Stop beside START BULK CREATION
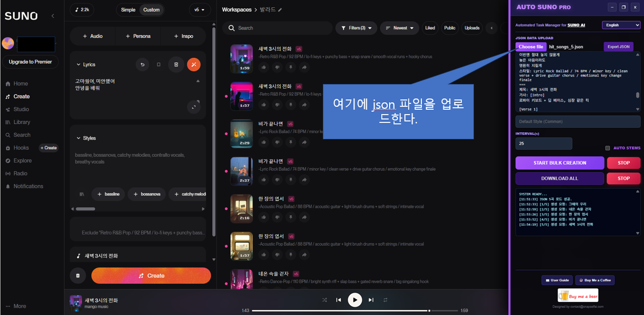The height and width of the screenshot is (315, 644). pos(623,163)
